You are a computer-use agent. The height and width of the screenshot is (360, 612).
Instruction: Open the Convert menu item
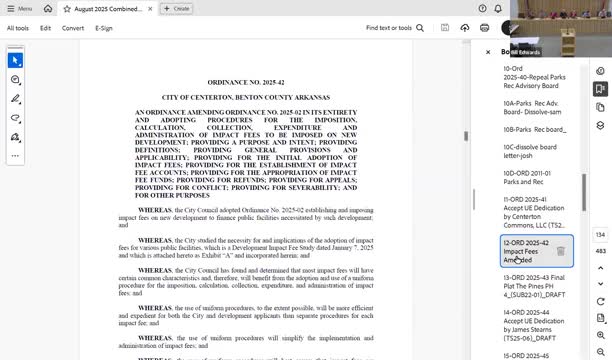(73, 28)
